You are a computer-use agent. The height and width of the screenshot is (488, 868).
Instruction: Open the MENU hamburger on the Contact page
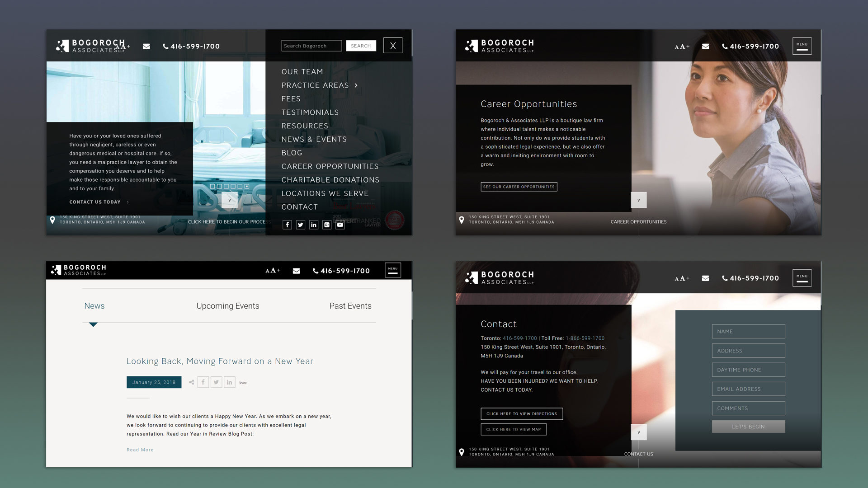[802, 278]
